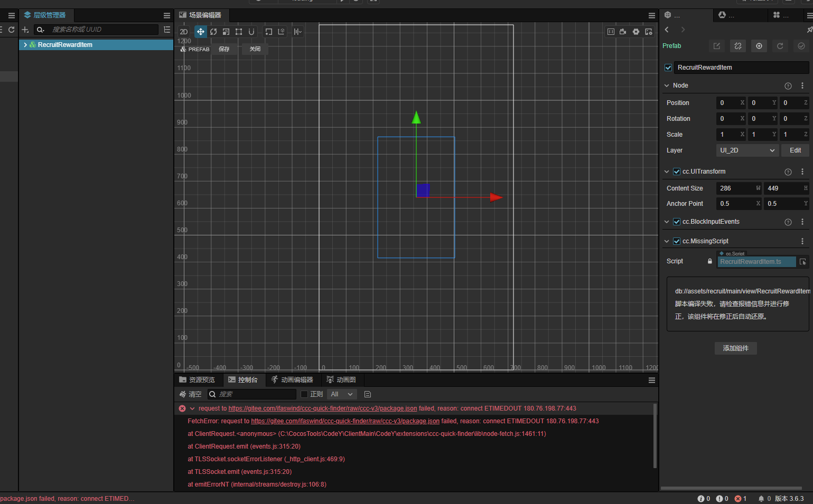Click the scene camera icon

(623, 32)
